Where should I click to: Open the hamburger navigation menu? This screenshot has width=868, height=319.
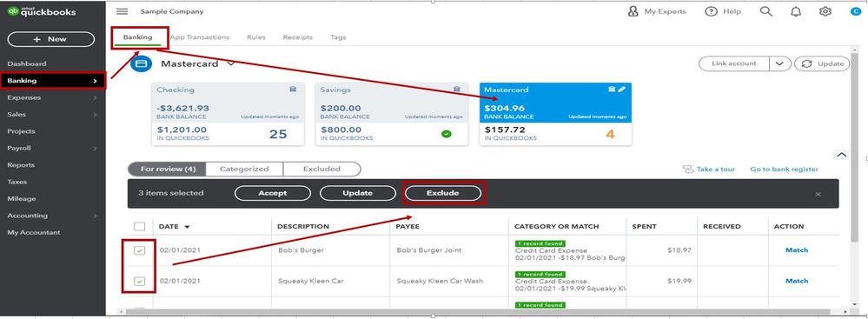[x=123, y=11]
